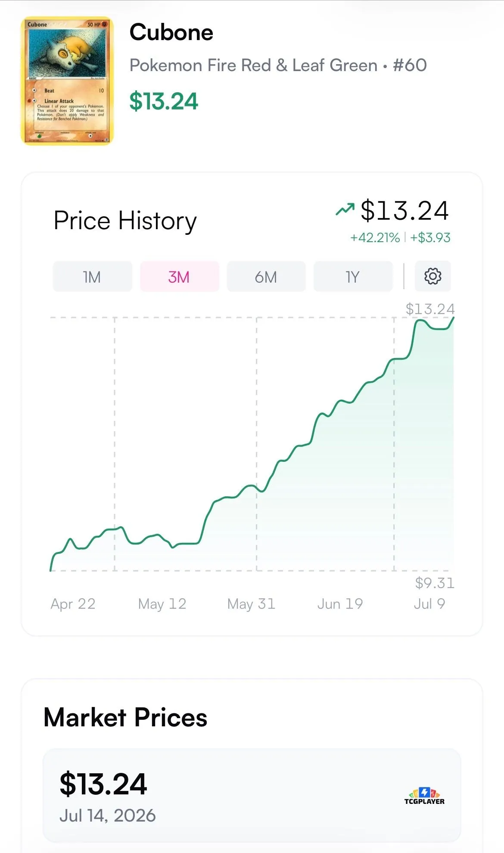Open Pokemon Fire Red & Leaf Green set link
The width and height of the screenshot is (504, 853).
pos(254,65)
